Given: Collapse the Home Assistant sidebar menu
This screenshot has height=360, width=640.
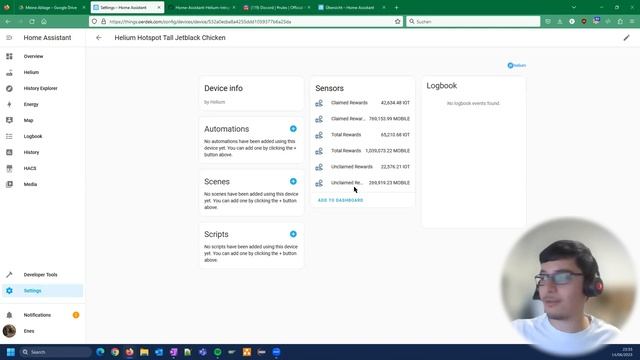Looking at the screenshot, I should click(x=9, y=38).
